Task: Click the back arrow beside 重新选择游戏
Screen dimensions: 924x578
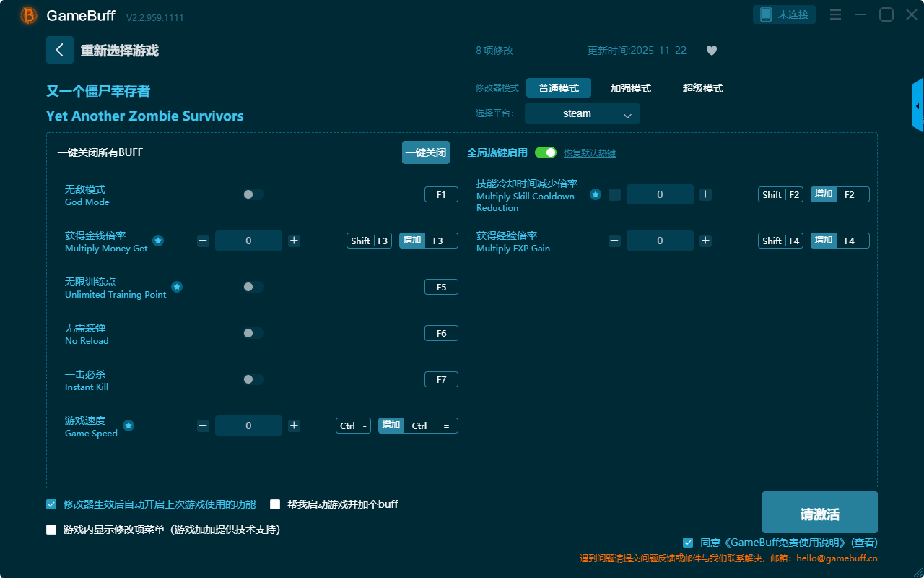Action: (60, 50)
